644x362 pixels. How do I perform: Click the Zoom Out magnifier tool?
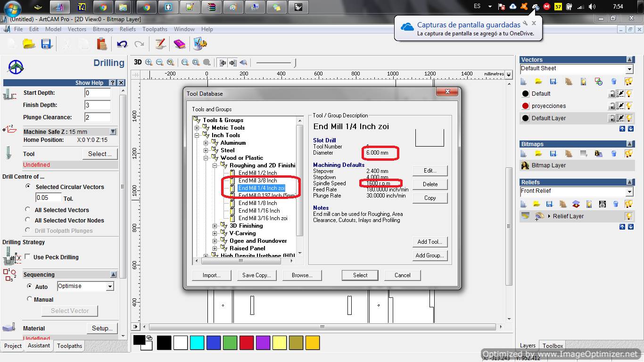[160, 62]
